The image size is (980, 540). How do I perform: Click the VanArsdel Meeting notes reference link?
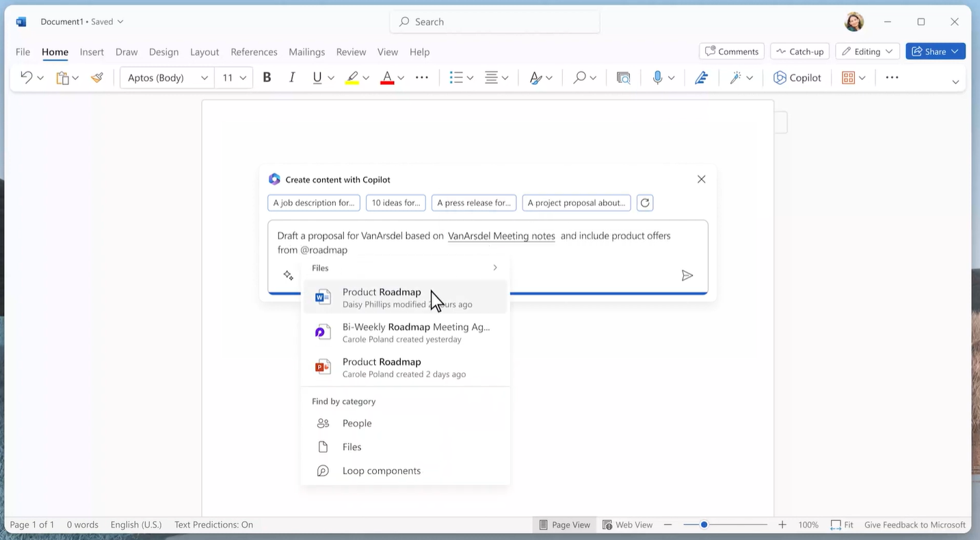point(501,236)
